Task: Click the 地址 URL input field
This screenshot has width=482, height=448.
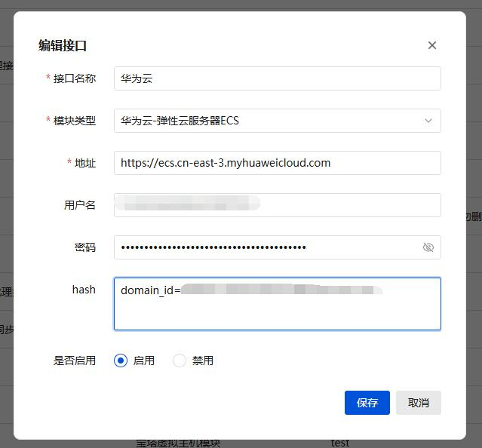Action: coord(278,163)
